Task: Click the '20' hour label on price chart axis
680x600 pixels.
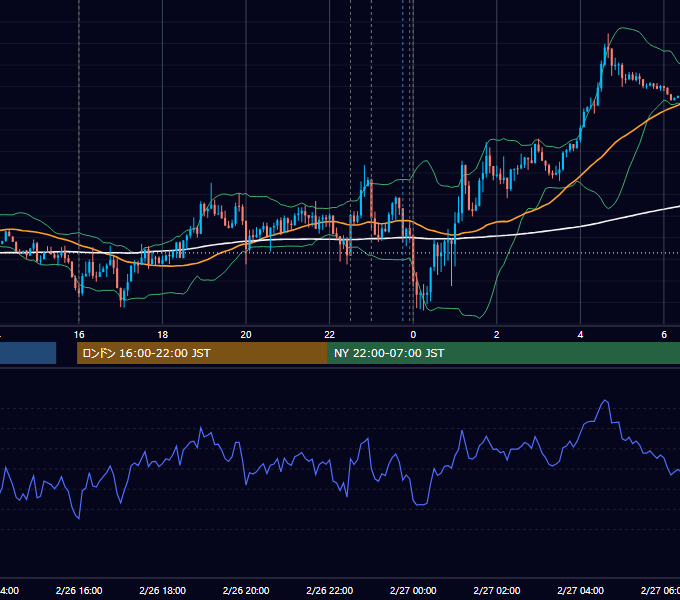Action: pos(246,335)
